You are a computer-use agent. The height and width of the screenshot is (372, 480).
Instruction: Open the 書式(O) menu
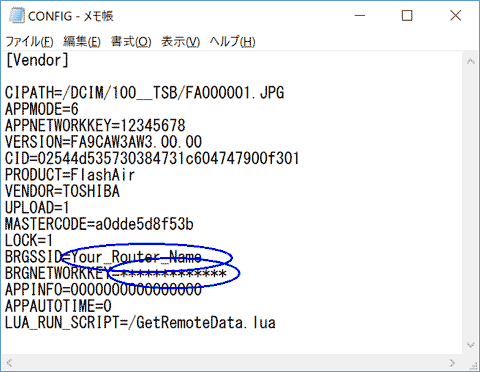coord(131,42)
